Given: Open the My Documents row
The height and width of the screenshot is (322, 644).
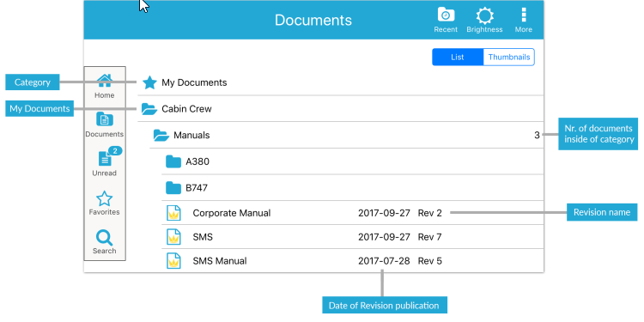Looking at the screenshot, I should point(341,82).
